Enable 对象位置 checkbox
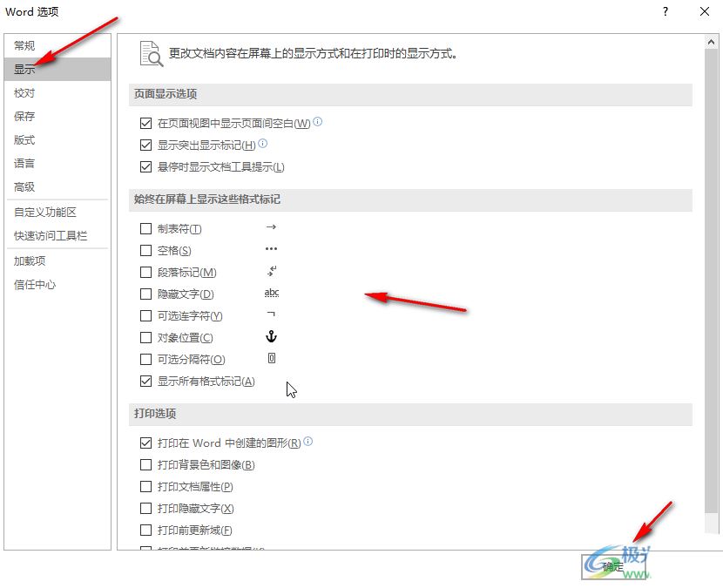Image resolution: width=723 pixels, height=588 pixels. 145,338
